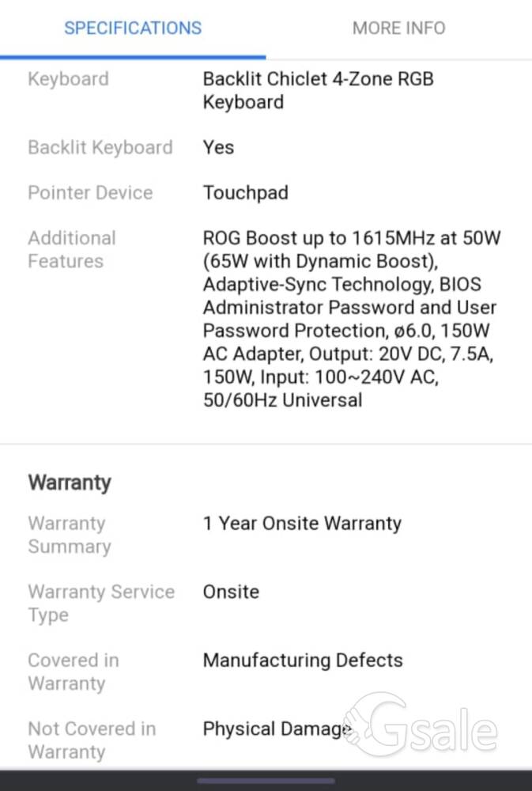The width and height of the screenshot is (532, 791).
Task: Tap the bottom navigation handle bar
Action: tap(266, 781)
